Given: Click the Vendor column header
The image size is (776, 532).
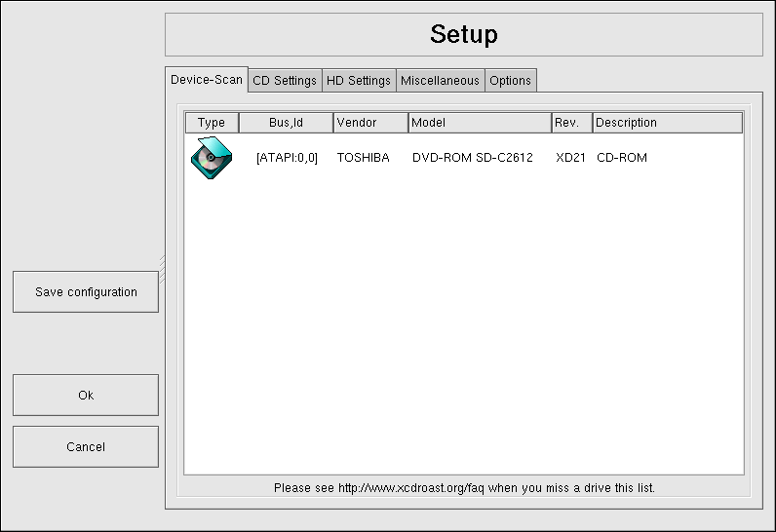Looking at the screenshot, I should pyautogui.click(x=369, y=123).
